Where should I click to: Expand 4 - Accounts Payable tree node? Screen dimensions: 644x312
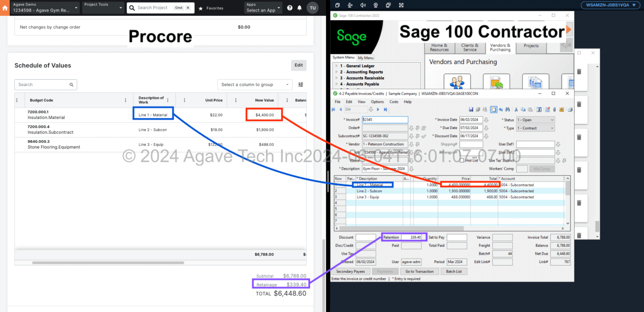tap(336, 84)
